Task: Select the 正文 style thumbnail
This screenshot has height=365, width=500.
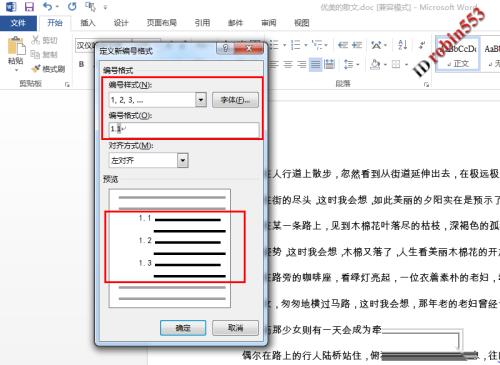Action: 458,54
